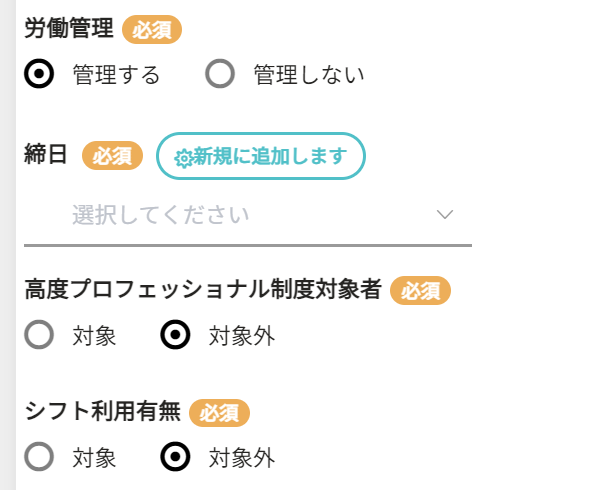The height and width of the screenshot is (490, 613).
Task: Click the 管理しない label text
Action: 309,74
